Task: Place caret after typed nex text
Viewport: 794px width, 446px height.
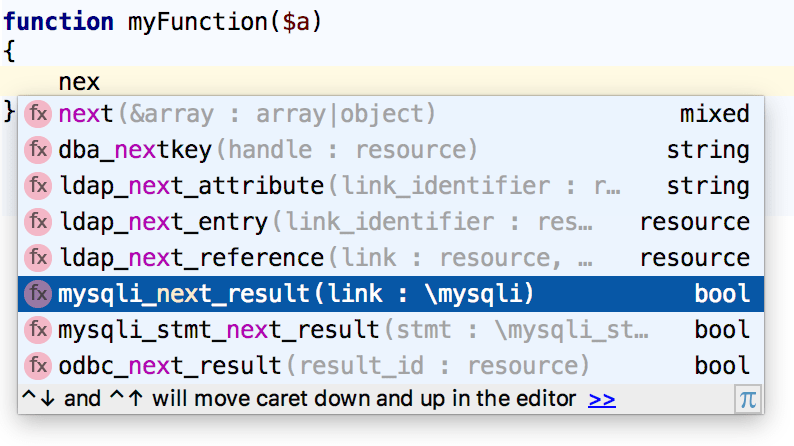Action: (101, 82)
